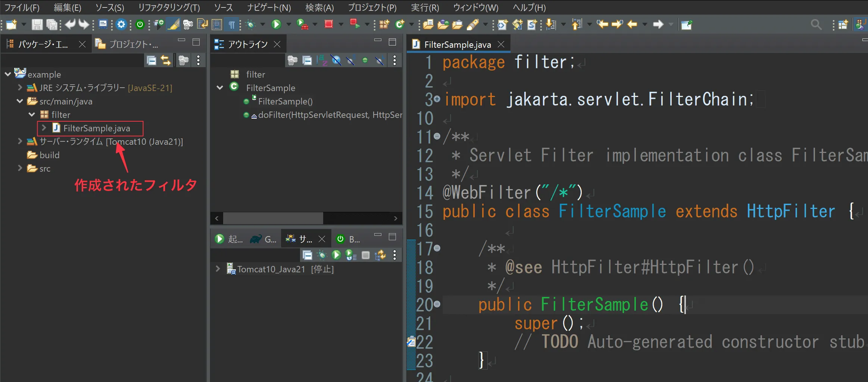
Task: Collapse the FilterSample class in Outline
Action: coord(220,88)
